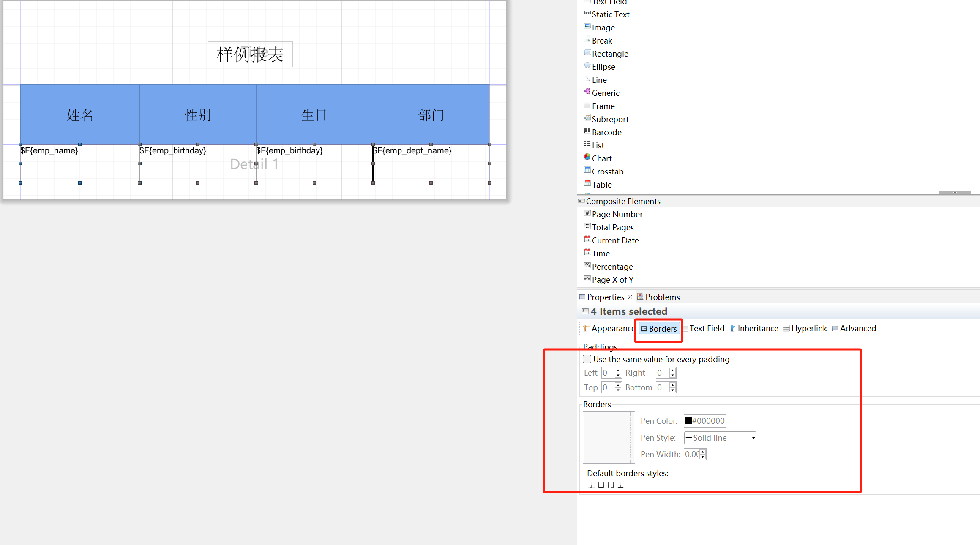Screen dimensions: 980x545
Task: Click the Page Number composite element
Action: coord(617,214)
